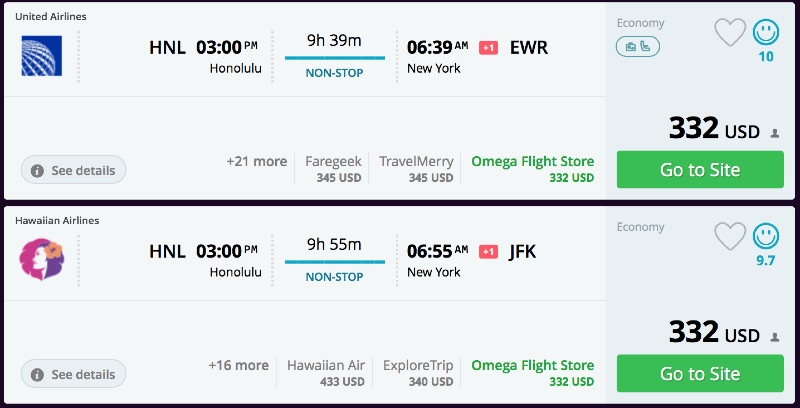800x408 pixels.
Task: Go to Site for the Hawaiian flight
Action: tap(699, 374)
